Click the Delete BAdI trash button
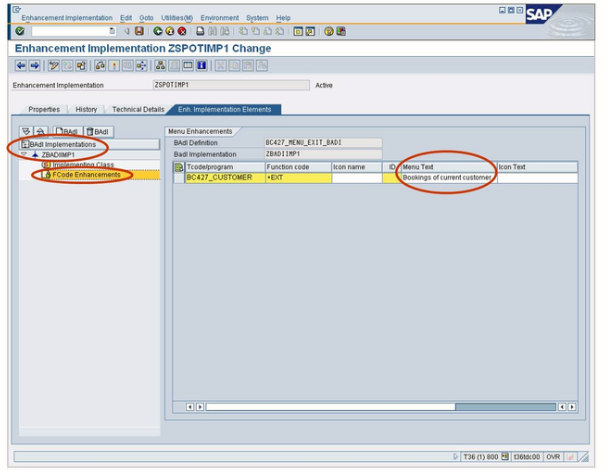The width and height of the screenshot is (608, 470). 97,131
